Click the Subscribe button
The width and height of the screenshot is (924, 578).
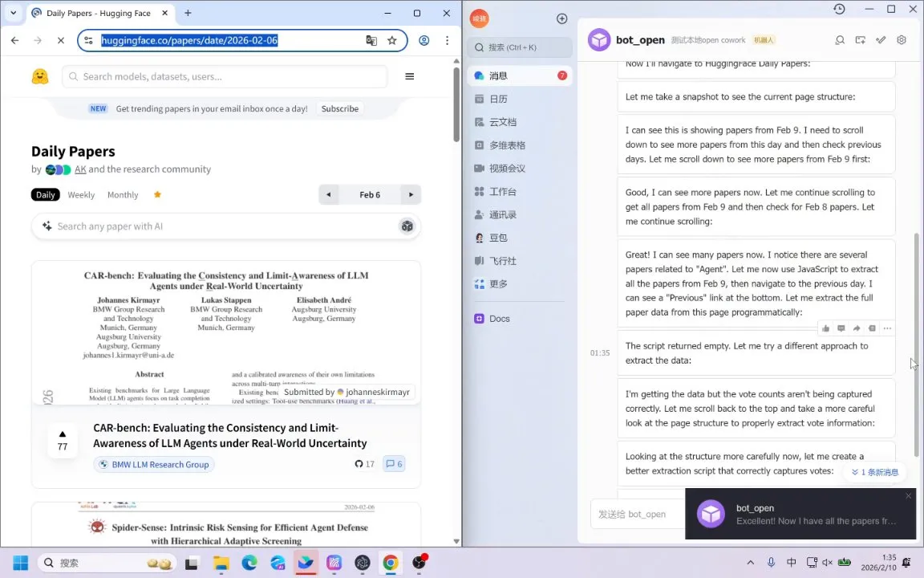(x=340, y=108)
